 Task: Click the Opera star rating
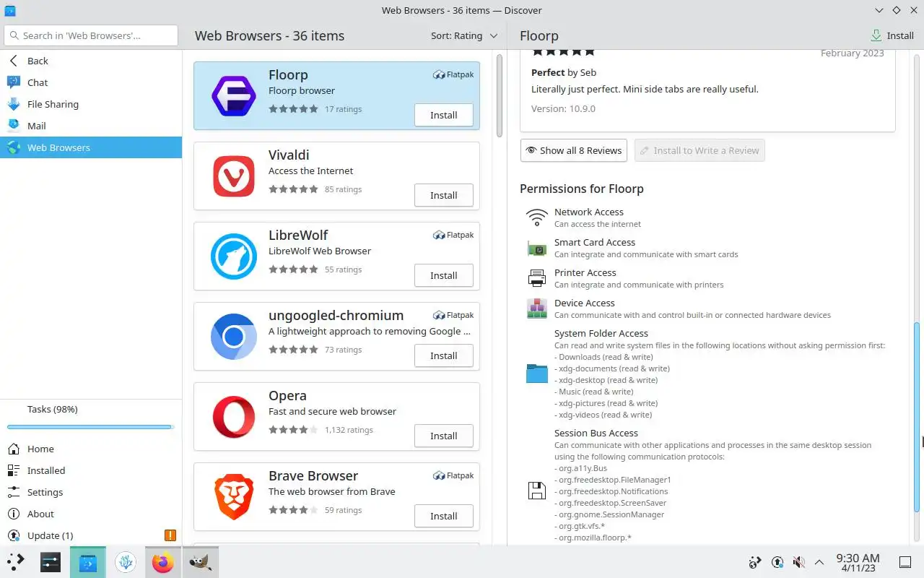point(293,430)
